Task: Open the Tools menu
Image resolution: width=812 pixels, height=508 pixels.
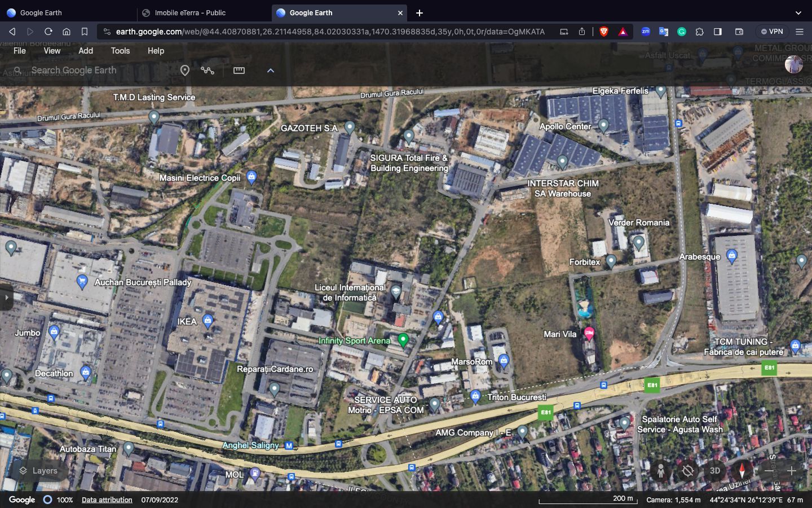Action: tap(120, 51)
